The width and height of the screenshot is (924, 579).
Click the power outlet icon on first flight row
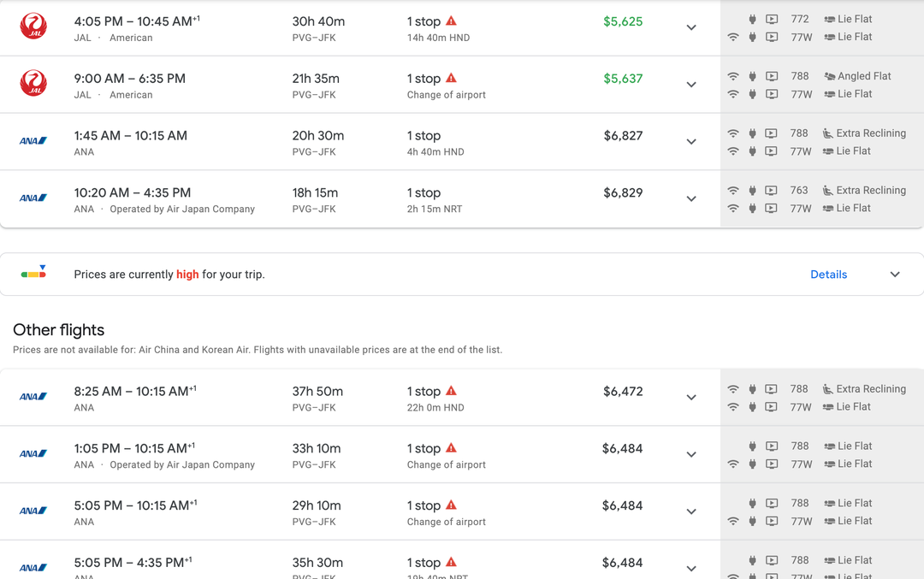click(752, 18)
